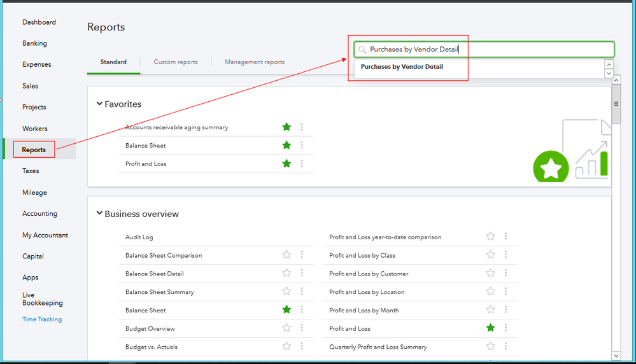Collapse the Favorites section
The image size is (636, 364).
click(99, 104)
